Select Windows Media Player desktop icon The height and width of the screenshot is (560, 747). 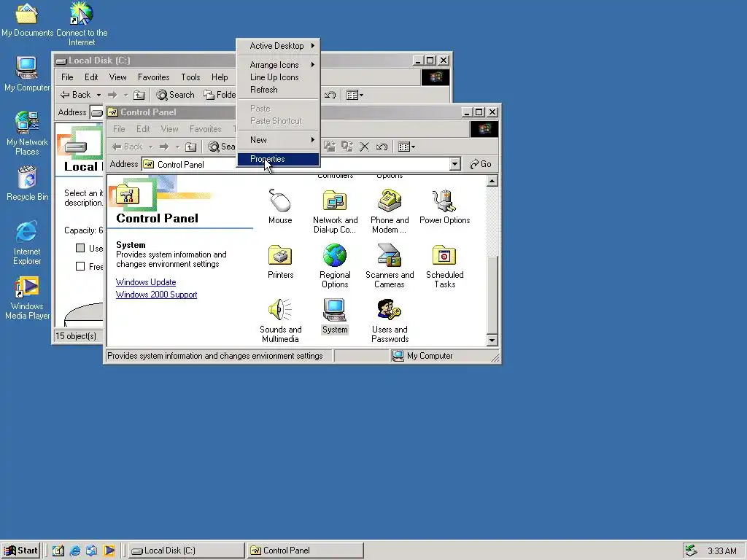pos(27,297)
